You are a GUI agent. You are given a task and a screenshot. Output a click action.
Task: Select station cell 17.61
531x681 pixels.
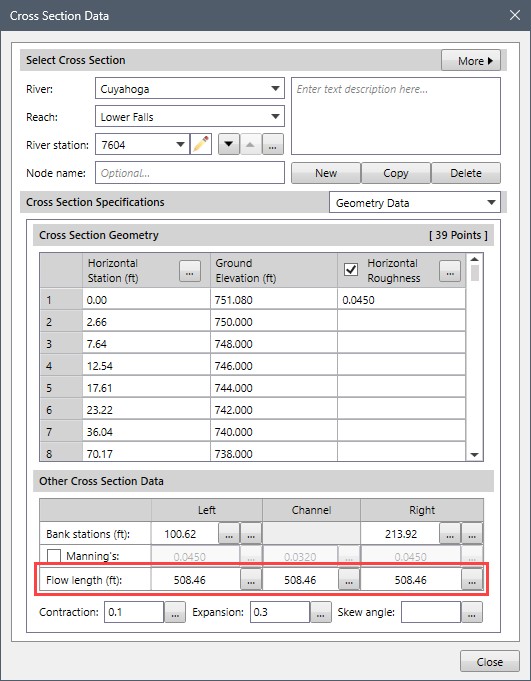(x=146, y=387)
